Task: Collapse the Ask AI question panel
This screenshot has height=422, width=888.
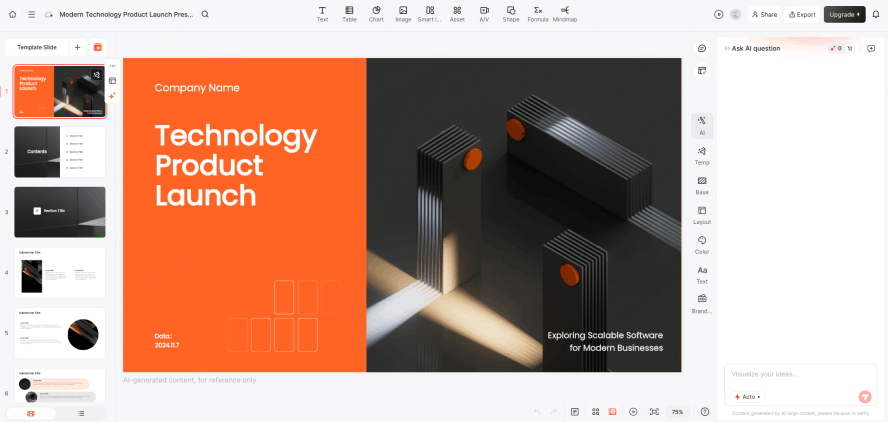Action: 871,48
